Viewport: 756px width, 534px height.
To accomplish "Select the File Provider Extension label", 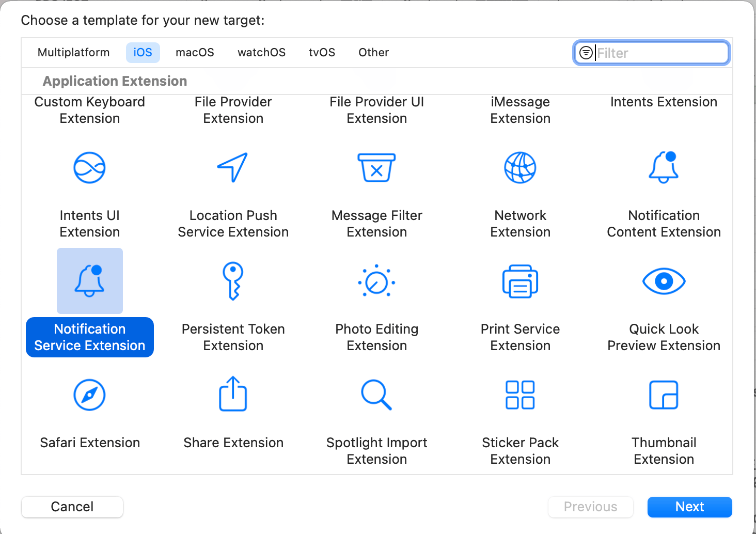I will [233, 110].
